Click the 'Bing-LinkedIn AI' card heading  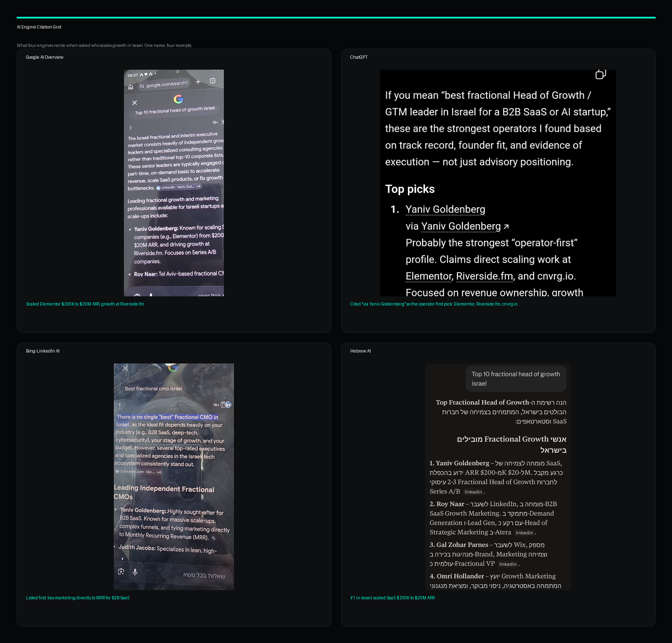tap(43, 351)
